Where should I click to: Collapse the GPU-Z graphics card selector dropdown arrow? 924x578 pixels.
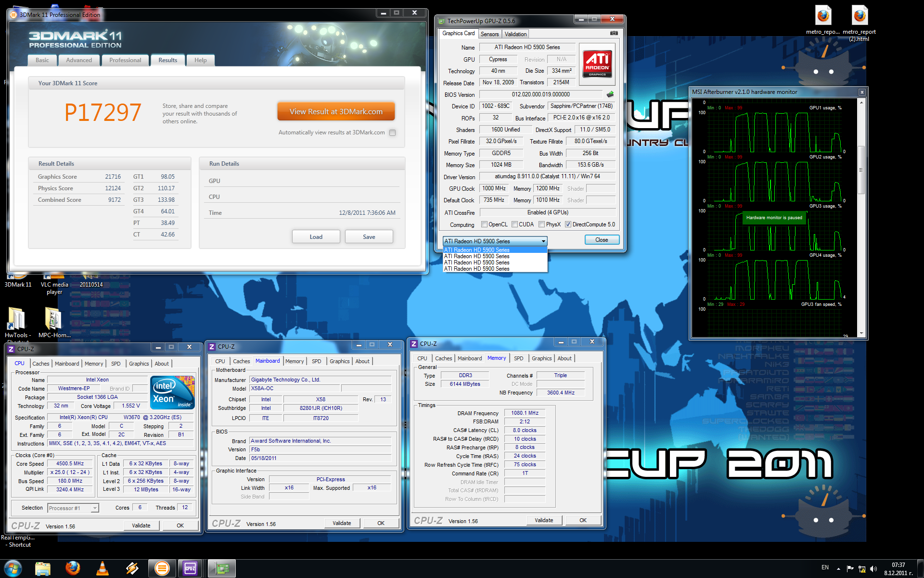tap(543, 241)
